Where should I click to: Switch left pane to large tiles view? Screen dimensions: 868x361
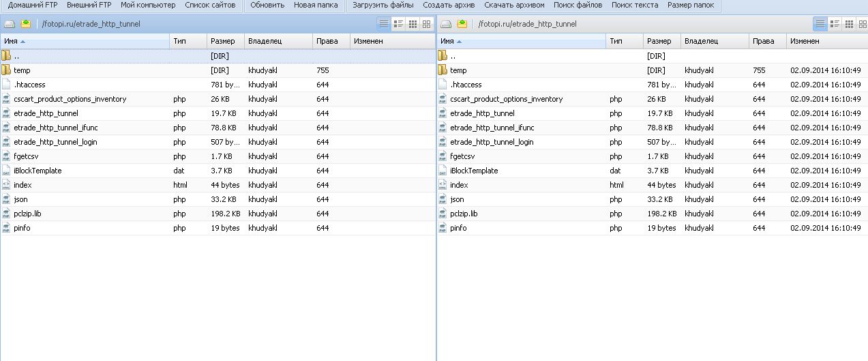click(427, 24)
